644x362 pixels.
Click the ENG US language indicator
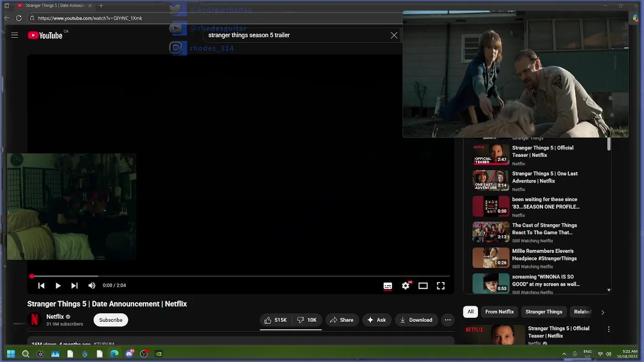click(588, 354)
